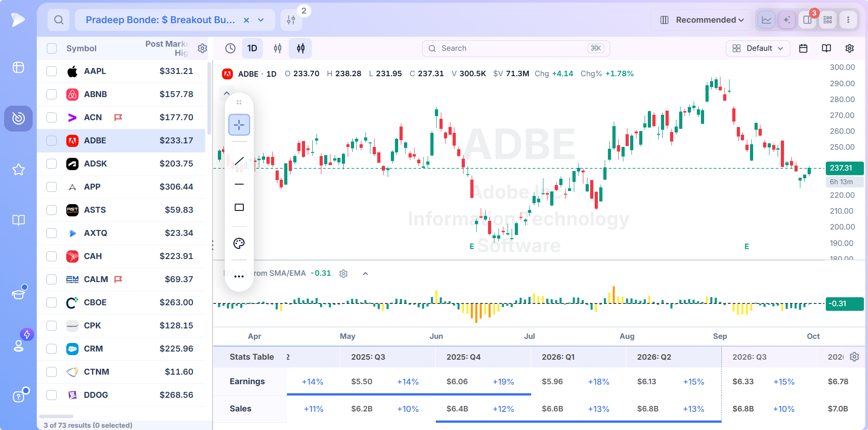Tick the CALM row checkbox
Image resolution: width=868 pixels, height=430 pixels.
pyautogui.click(x=52, y=279)
